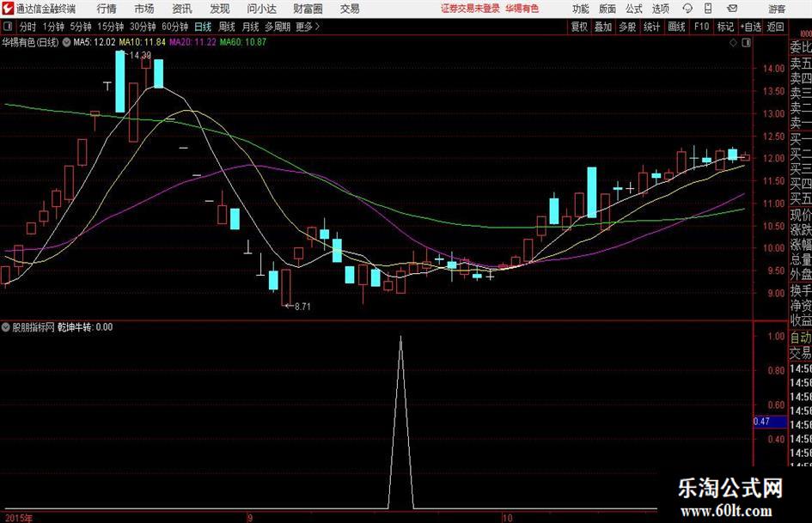Click the 10 month marker on time axis
The height and width of the screenshot is (523, 812).
click(507, 518)
